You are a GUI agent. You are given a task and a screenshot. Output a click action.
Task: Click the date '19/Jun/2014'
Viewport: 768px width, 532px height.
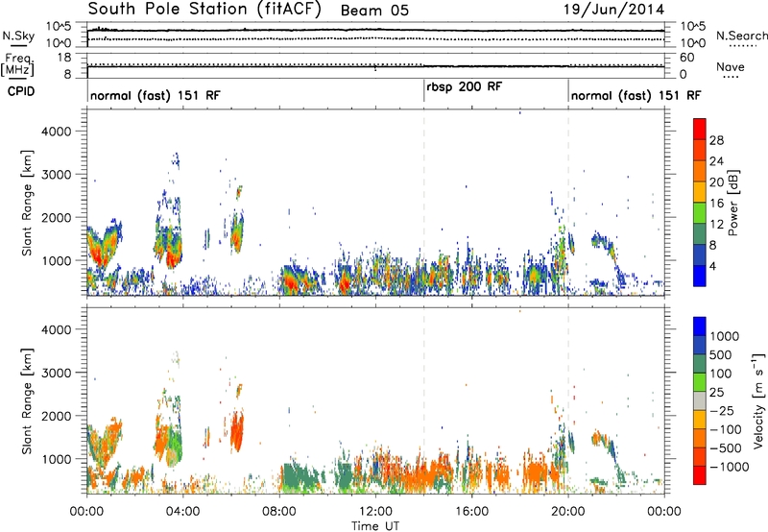[x=613, y=10]
